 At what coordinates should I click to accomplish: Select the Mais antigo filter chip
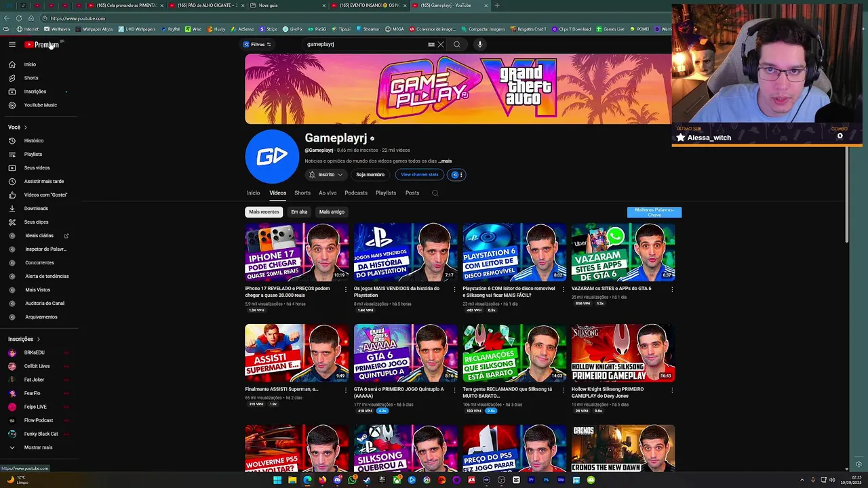332,212
